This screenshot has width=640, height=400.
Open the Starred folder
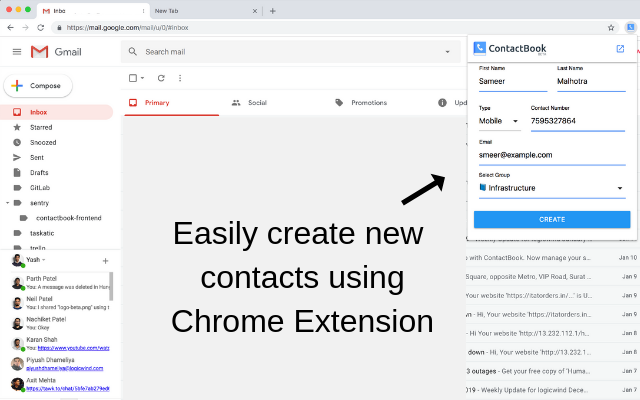point(41,127)
